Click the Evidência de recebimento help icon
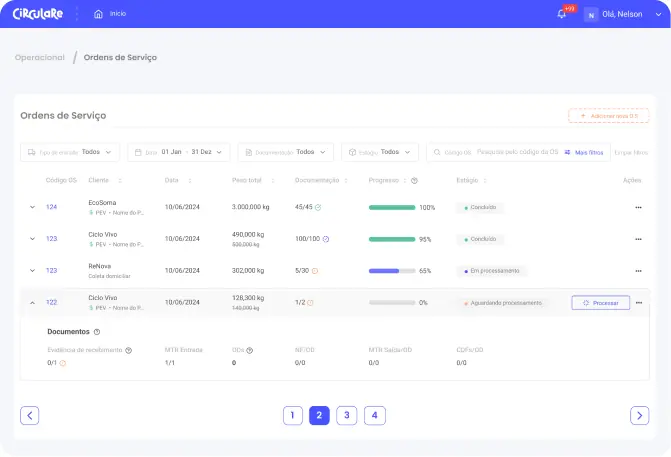The image size is (671, 457). (x=128, y=350)
